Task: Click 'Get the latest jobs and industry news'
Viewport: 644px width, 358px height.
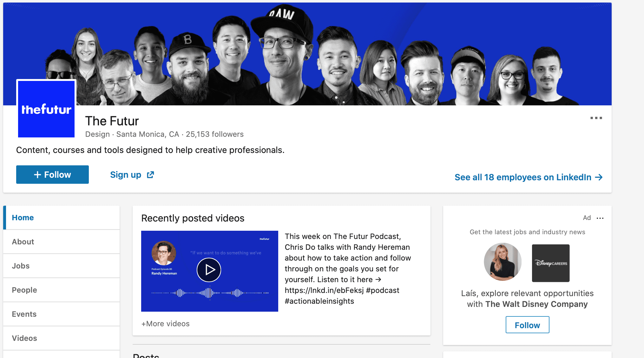Action: point(527,232)
